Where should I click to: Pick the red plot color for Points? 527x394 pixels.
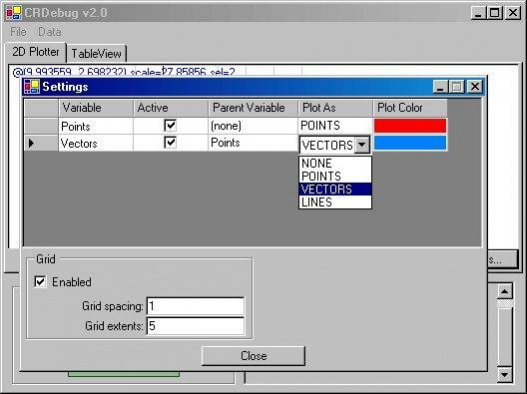pyautogui.click(x=410, y=126)
